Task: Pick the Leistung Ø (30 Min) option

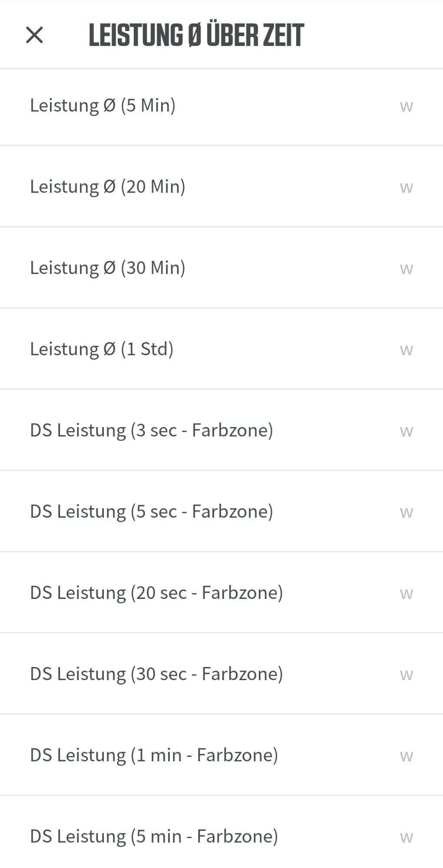Action: 107,268
